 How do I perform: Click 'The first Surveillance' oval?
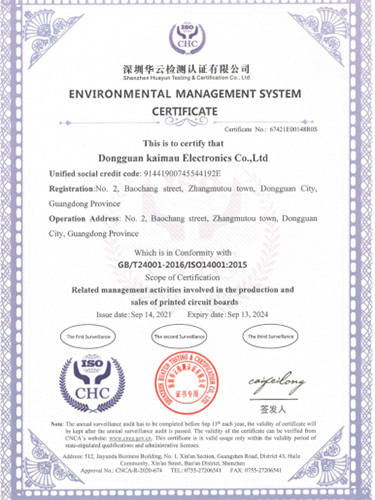point(88,336)
